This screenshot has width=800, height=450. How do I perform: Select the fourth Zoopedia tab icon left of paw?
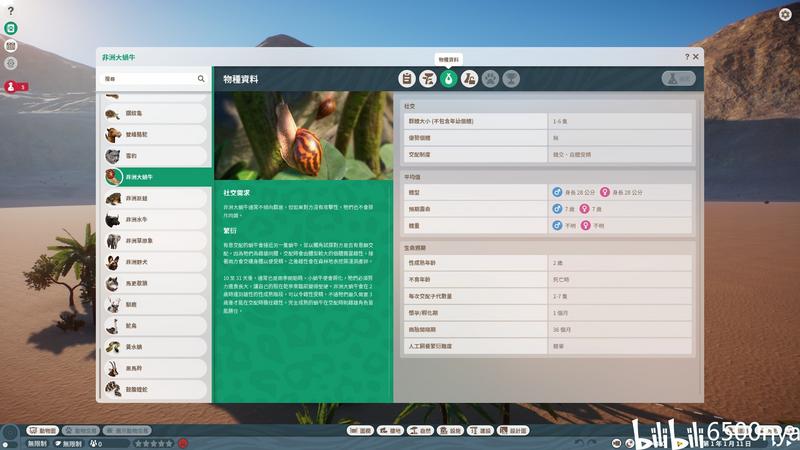point(469,79)
